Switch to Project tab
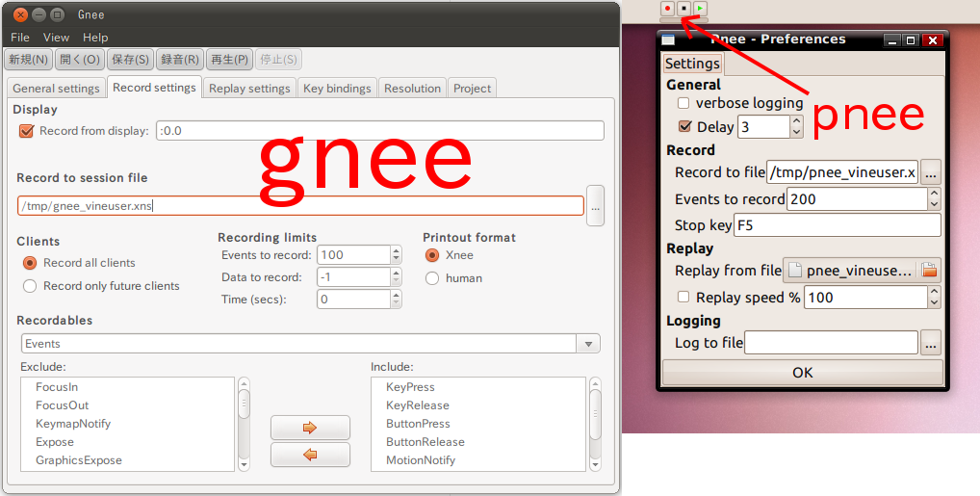 (x=472, y=89)
